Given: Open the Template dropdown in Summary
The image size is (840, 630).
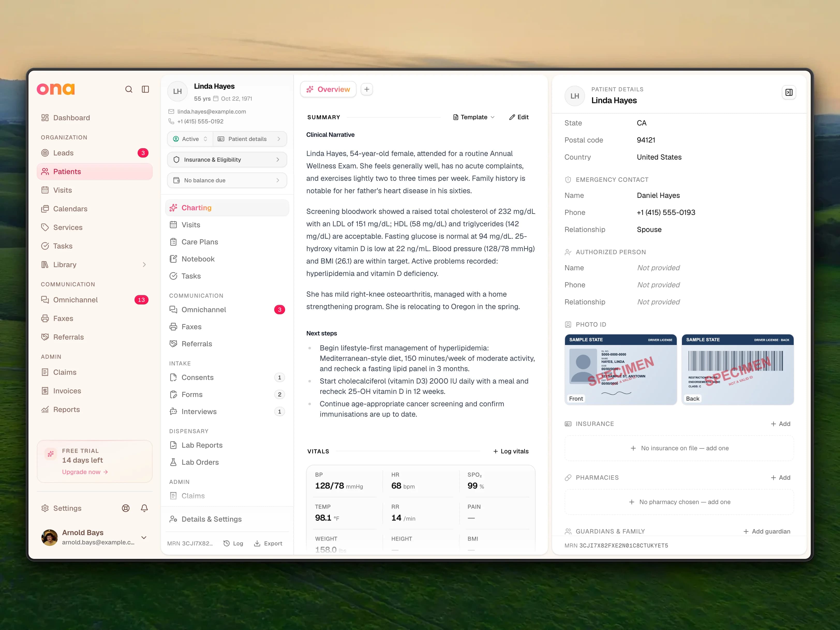Looking at the screenshot, I should coord(474,117).
